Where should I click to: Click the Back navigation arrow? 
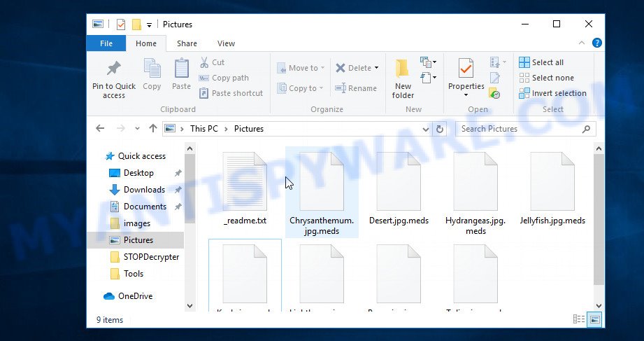pos(100,128)
